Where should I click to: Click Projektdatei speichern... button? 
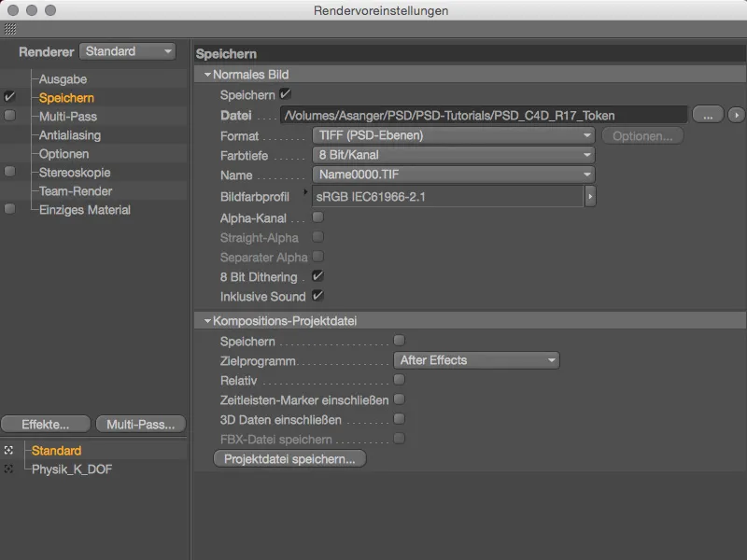289,458
